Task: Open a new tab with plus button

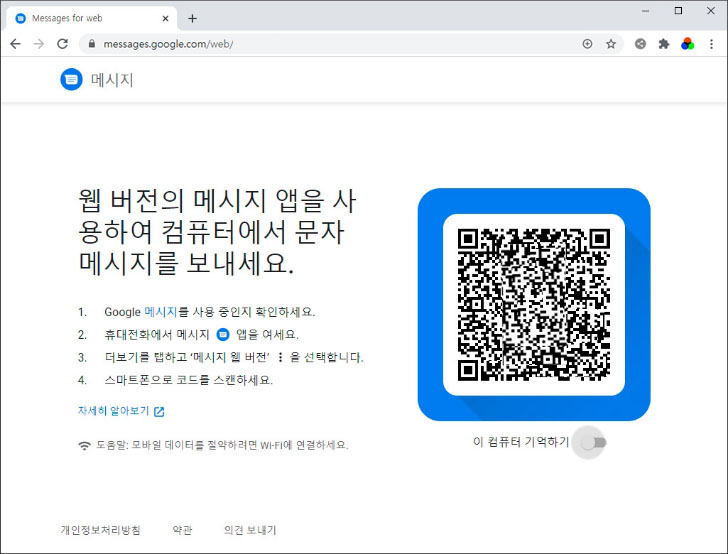Action: (x=192, y=19)
